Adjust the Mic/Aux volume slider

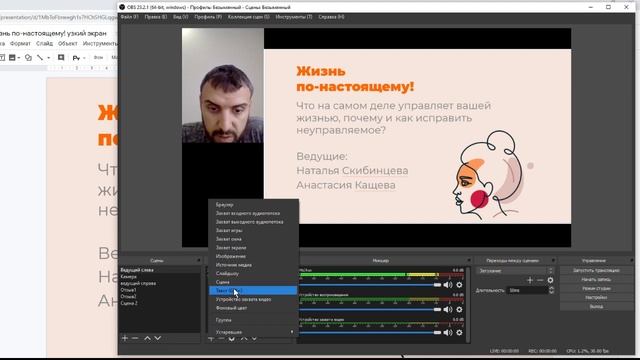[370, 285]
